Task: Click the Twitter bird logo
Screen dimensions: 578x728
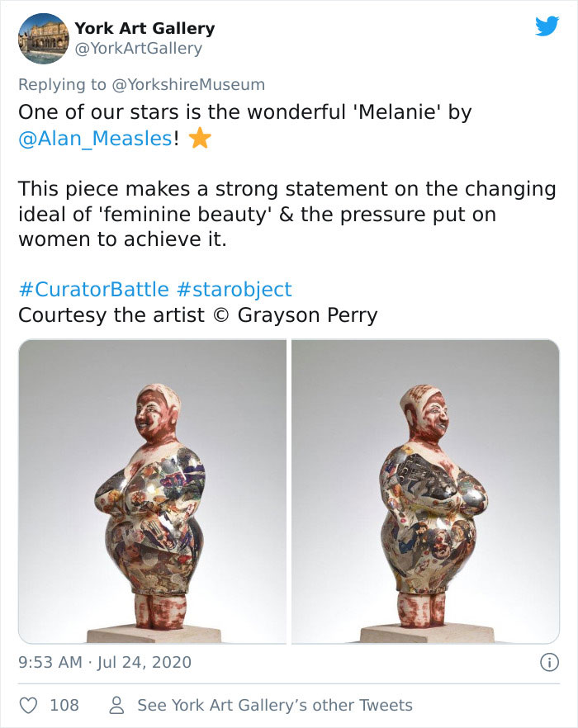Action: point(548,28)
